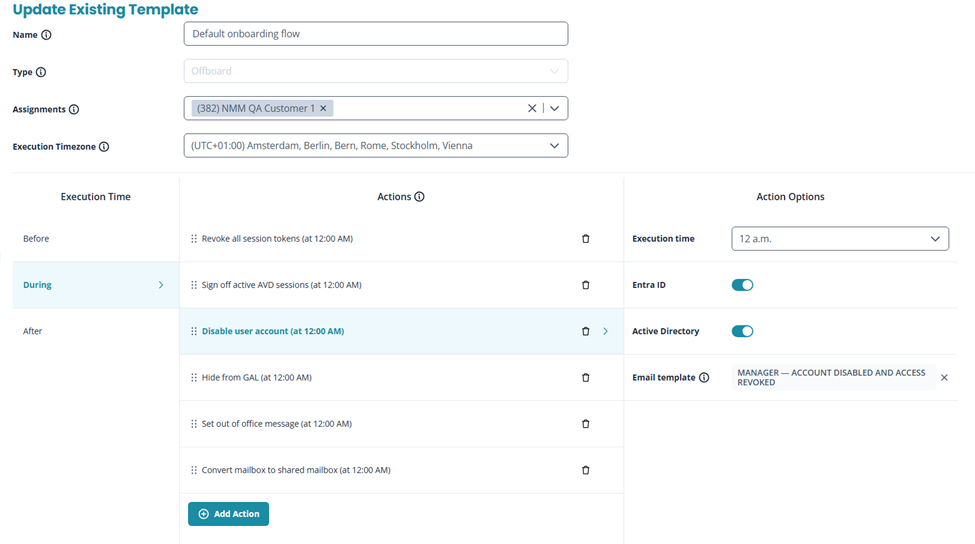The width and height of the screenshot is (975, 544).
Task: Click trash icon for Sign off AVD sessions
Action: point(586,285)
